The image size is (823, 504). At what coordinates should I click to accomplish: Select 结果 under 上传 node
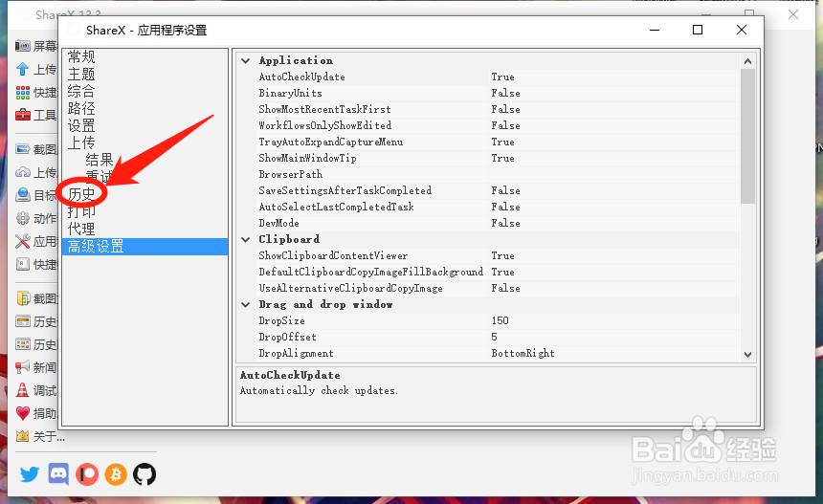tap(100, 160)
